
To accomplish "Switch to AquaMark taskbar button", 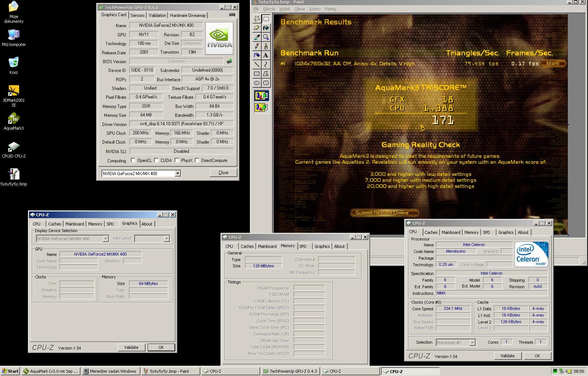I will pyautogui.click(x=51, y=371).
